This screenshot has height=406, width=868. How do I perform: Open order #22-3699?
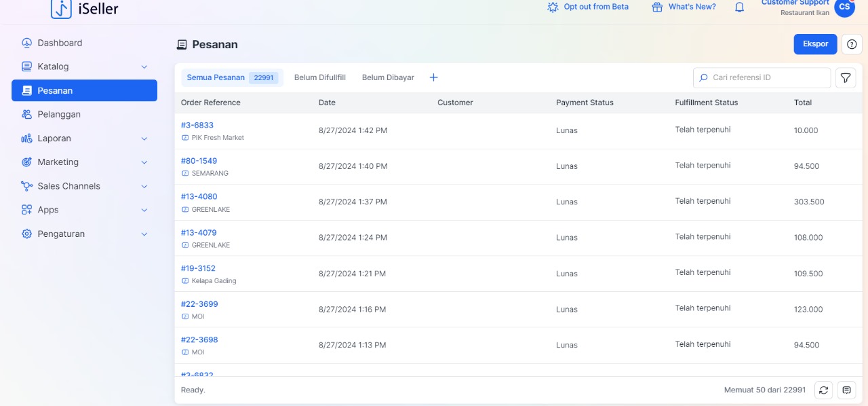coord(199,304)
